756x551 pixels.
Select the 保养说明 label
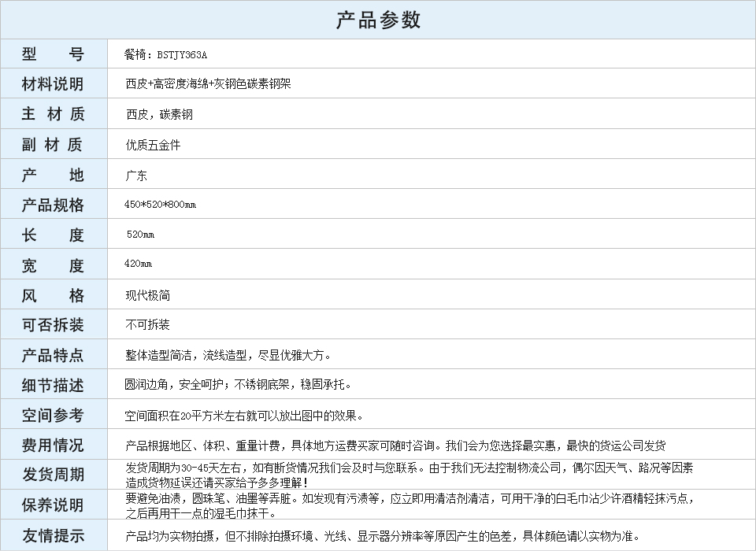(x=53, y=505)
